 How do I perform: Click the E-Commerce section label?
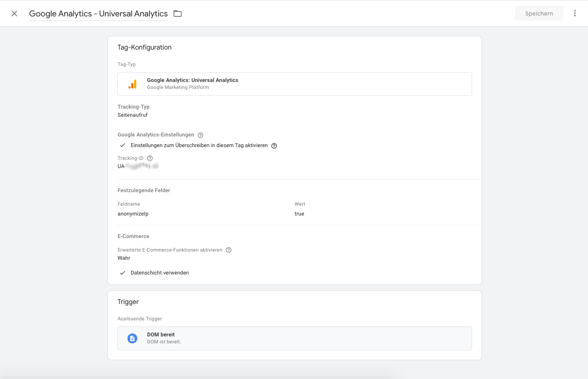point(133,236)
